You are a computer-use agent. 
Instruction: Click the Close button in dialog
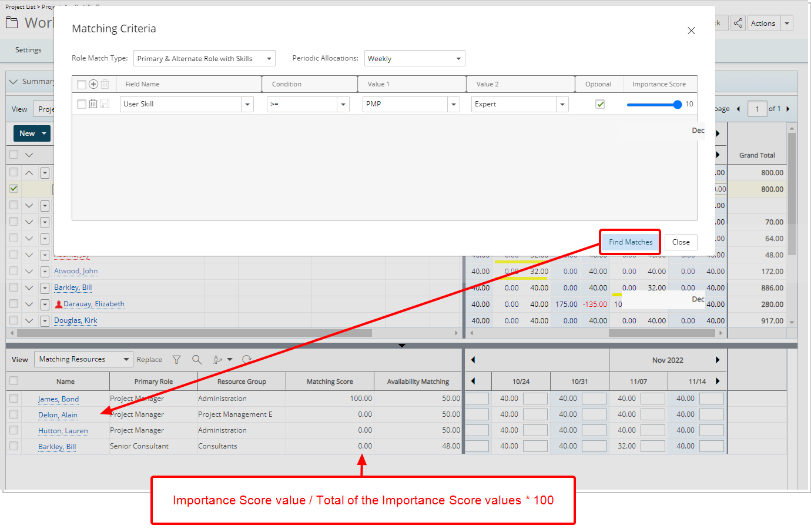point(681,242)
